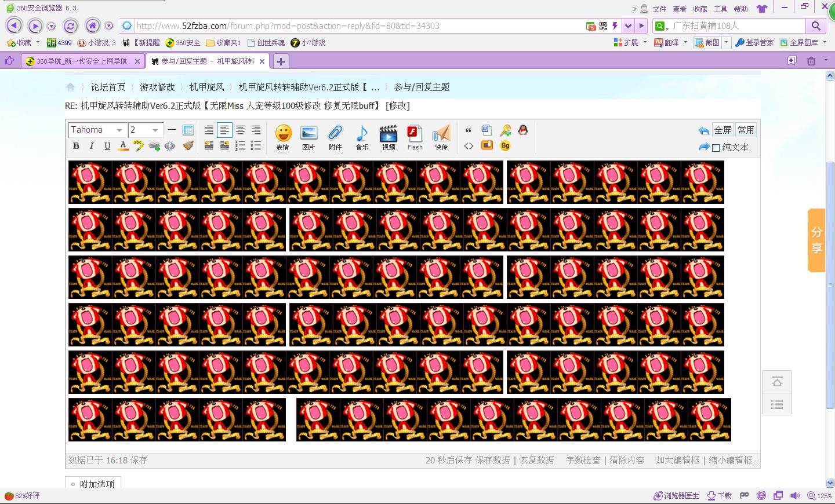The height and width of the screenshot is (504, 835).
Task: Insert 视频 video into the post
Action: pyautogui.click(x=389, y=137)
